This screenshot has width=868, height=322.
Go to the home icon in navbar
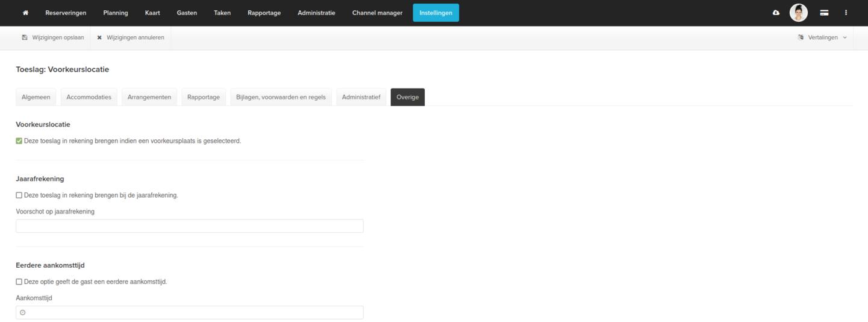(25, 13)
